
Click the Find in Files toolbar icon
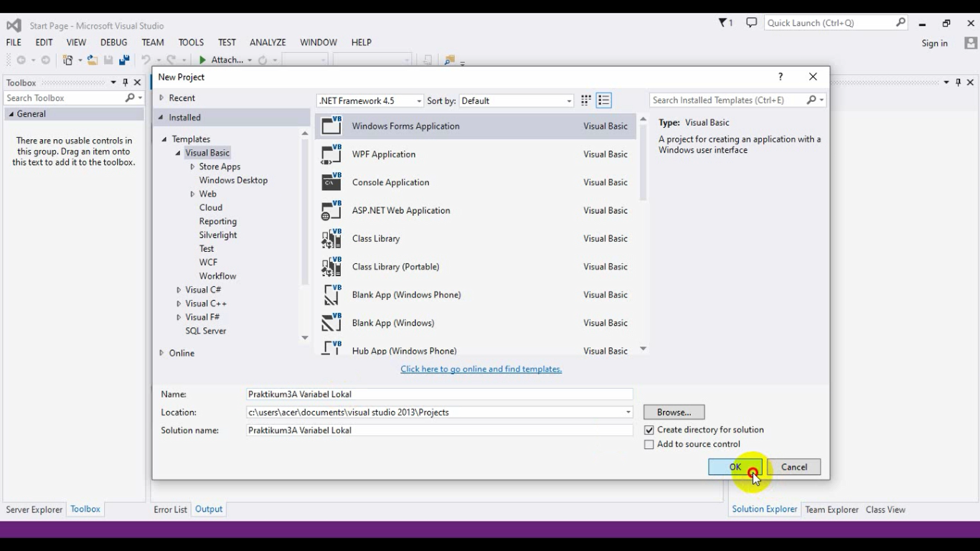(x=450, y=60)
